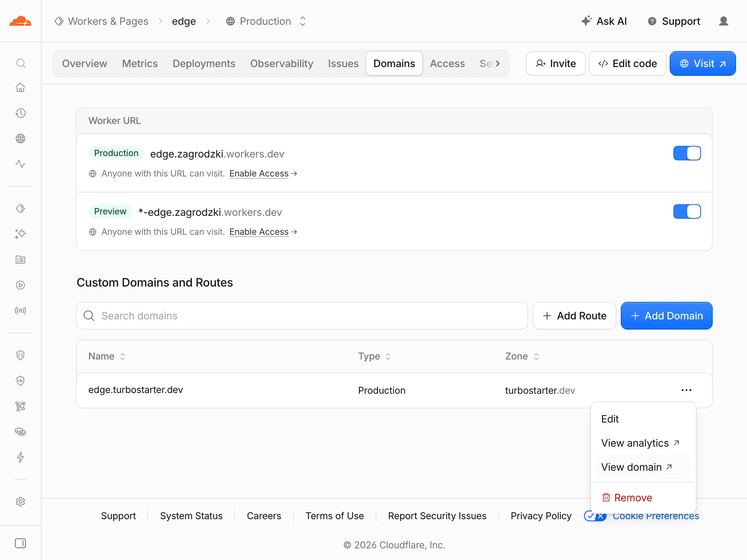Click the Add Domain button
747x560 pixels.
(x=666, y=316)
